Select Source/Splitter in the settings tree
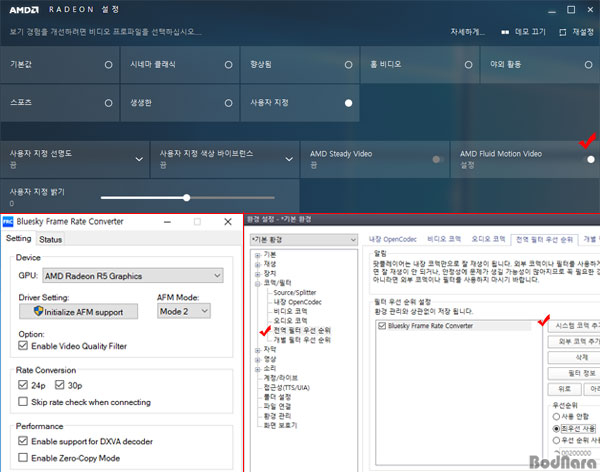The image size is (600, 472). (x=295, y=292)
